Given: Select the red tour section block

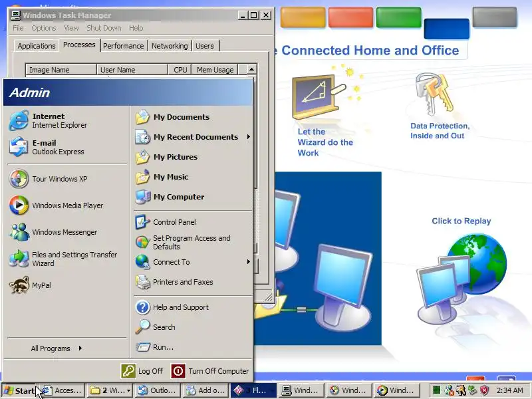Looking at the screenshot, I should (x=350, y=17).
